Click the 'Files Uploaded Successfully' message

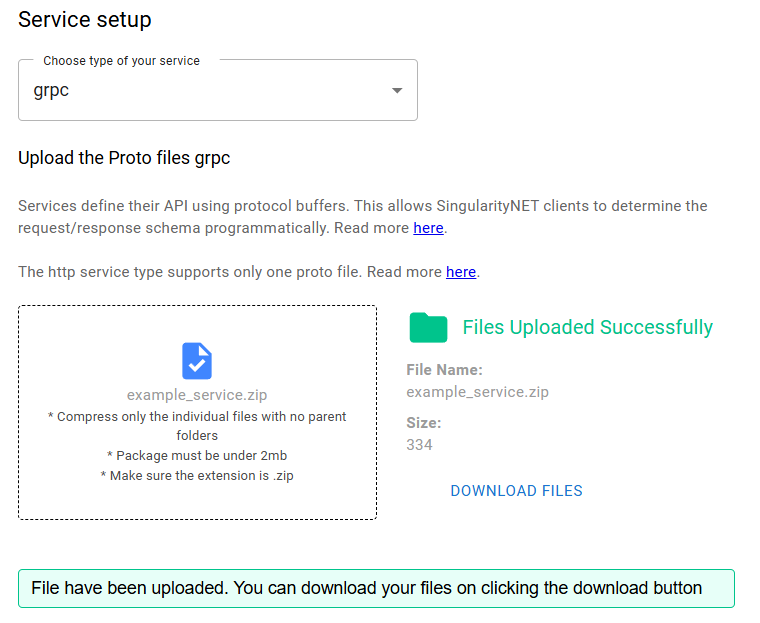587,327
